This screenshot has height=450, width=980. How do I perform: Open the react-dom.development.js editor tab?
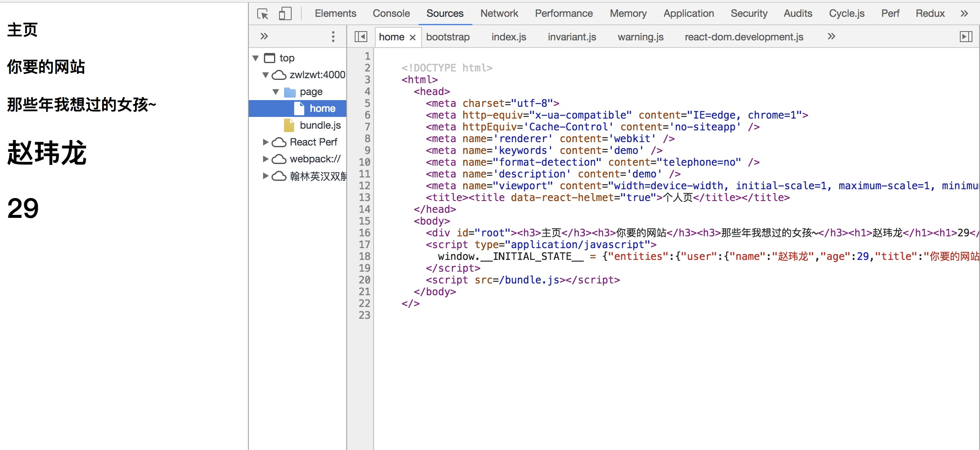pos(744,37)
